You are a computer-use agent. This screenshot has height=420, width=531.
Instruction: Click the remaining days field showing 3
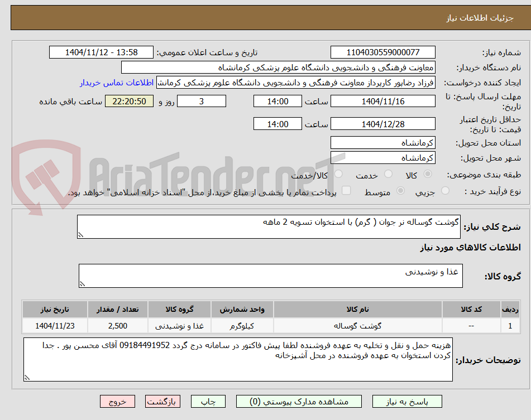(202, 101)
